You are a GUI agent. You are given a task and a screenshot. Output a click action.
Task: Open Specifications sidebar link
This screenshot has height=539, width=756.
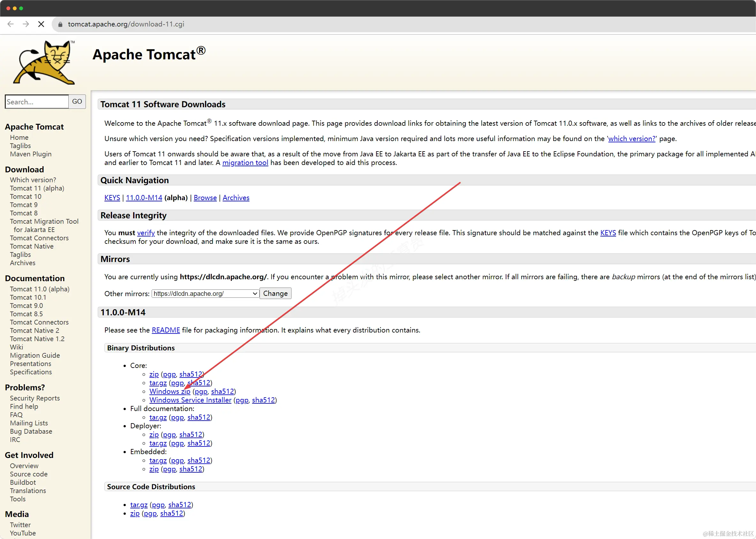31,372
